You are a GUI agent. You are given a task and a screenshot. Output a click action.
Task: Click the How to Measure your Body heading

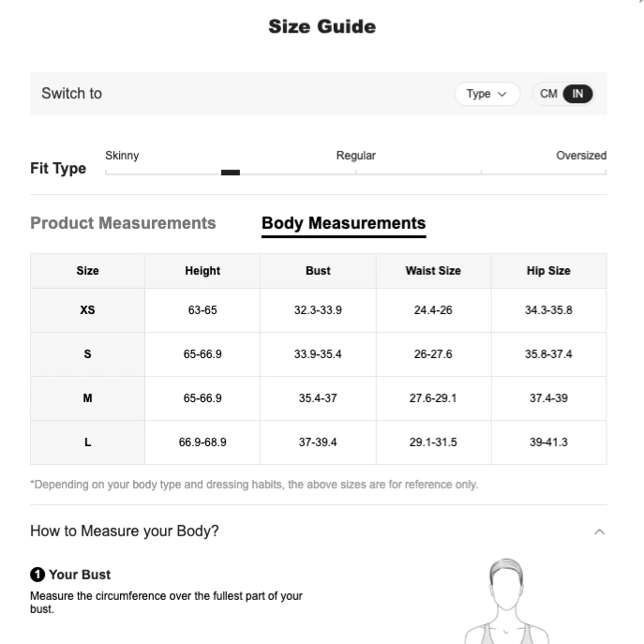(125, 532)
